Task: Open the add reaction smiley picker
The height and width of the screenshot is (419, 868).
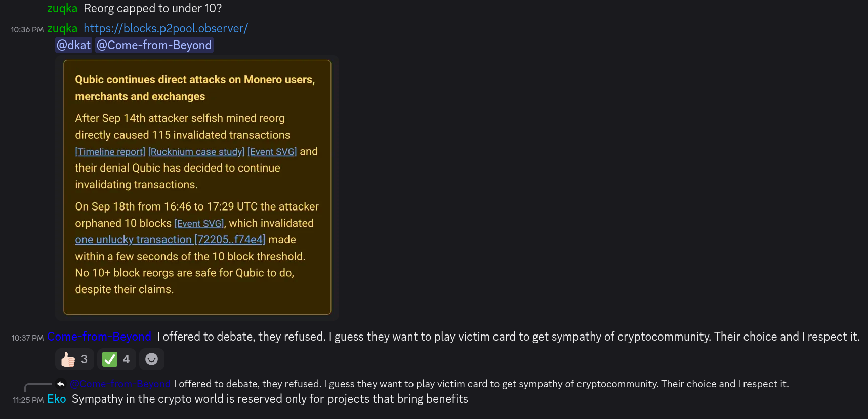Action: [x=151, y=359]
